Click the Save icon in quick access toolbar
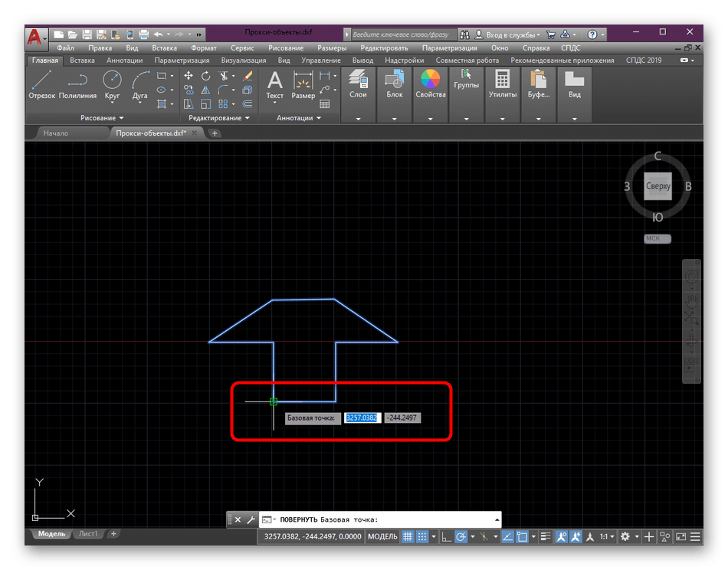 pyautogui.click(x=87, y=34)
